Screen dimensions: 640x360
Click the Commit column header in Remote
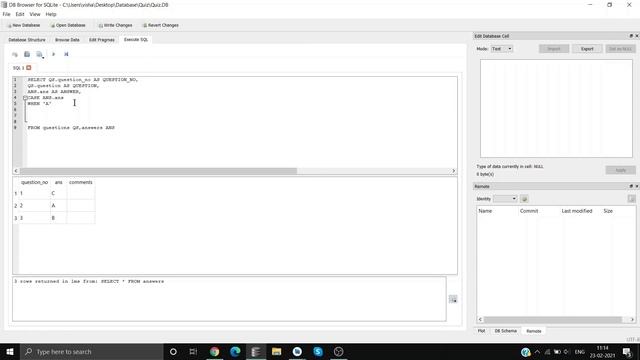tap(538, 211)
